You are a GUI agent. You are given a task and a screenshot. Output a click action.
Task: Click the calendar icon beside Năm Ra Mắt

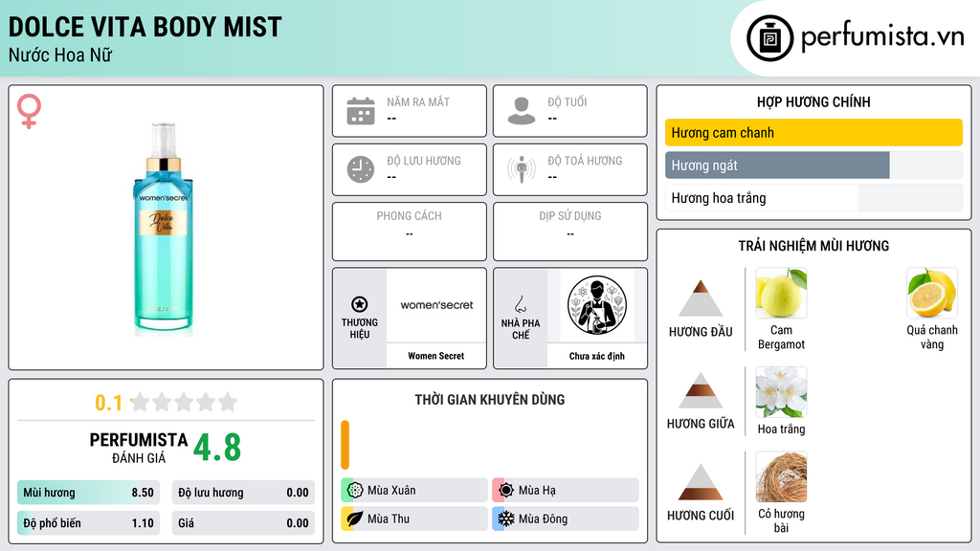(x=361, y=111)
